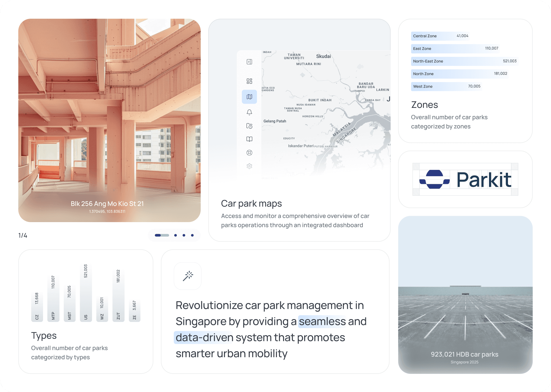Select the map view icon
Image resolution: width=551 pixels, height=392 pixels.
point(249,97)
